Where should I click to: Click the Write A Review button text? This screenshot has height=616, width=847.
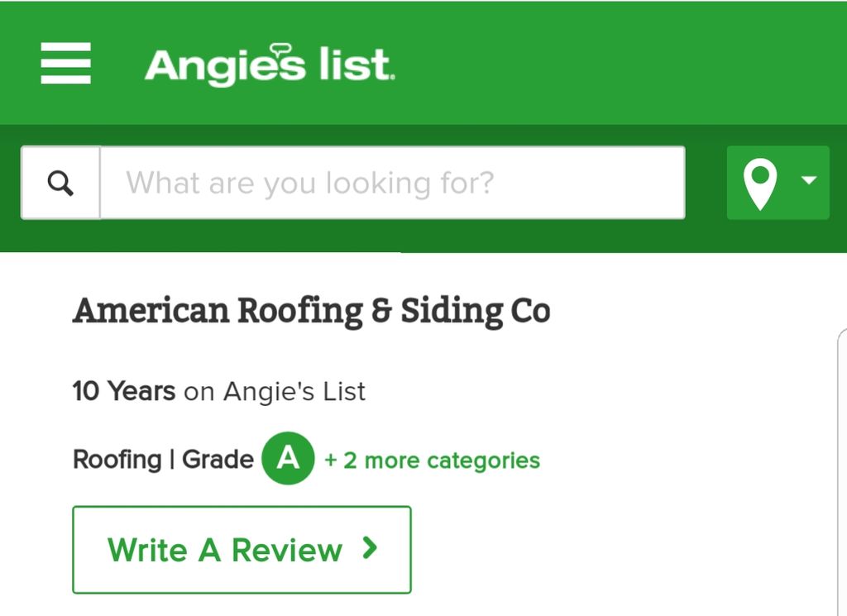pyautogui.click(x=225, y=550)
